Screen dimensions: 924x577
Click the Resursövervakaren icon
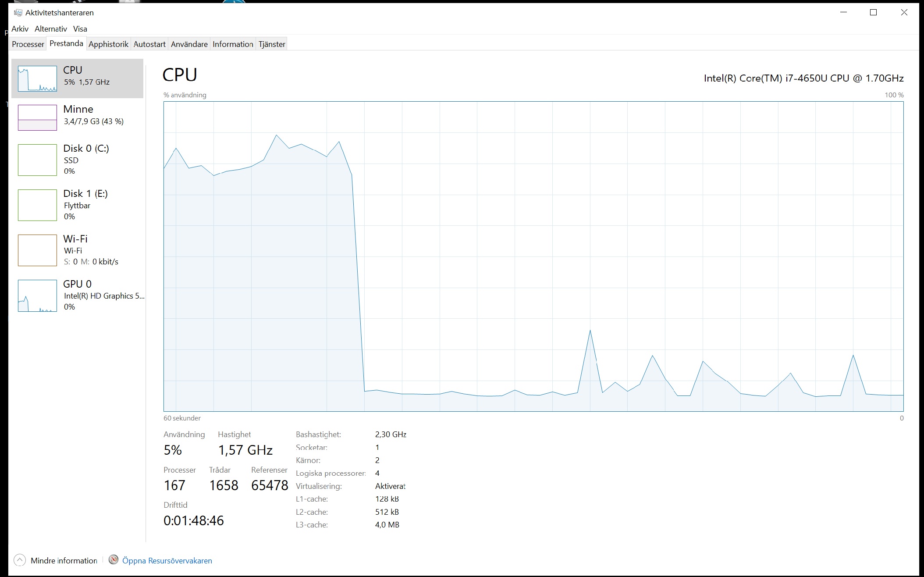tap(114, 559)
